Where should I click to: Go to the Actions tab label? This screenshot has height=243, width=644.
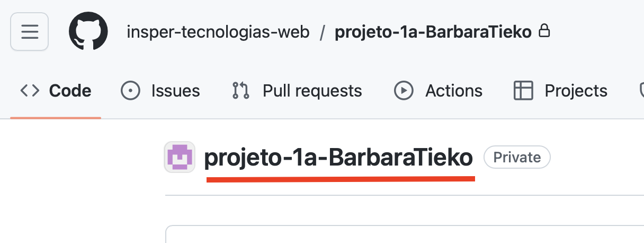454,91
